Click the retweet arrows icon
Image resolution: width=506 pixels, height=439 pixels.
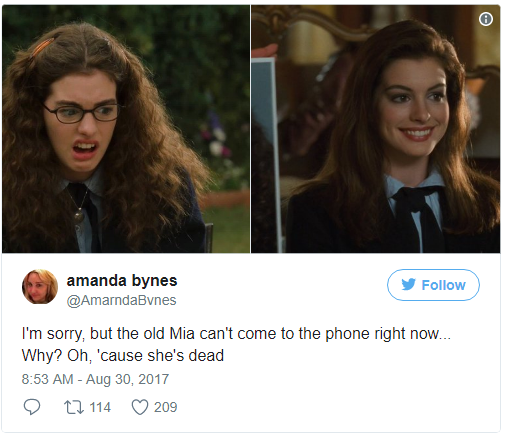coord(74,407)
